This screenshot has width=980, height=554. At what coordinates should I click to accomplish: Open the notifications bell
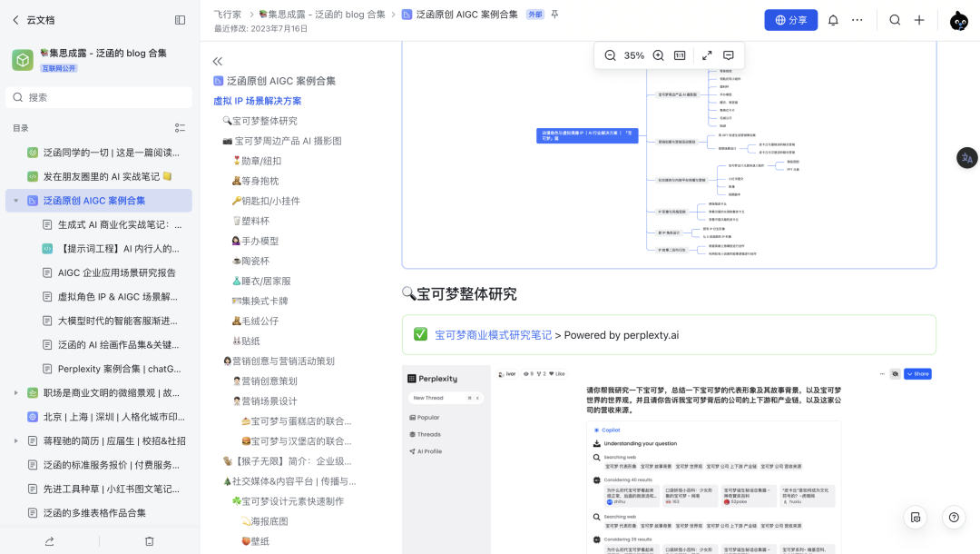833,20
